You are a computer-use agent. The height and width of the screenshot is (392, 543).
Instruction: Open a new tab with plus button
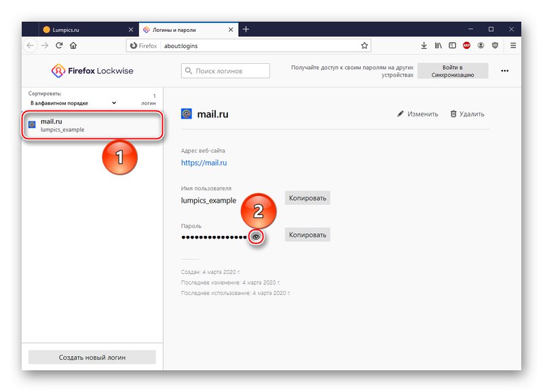click(246, 29)
